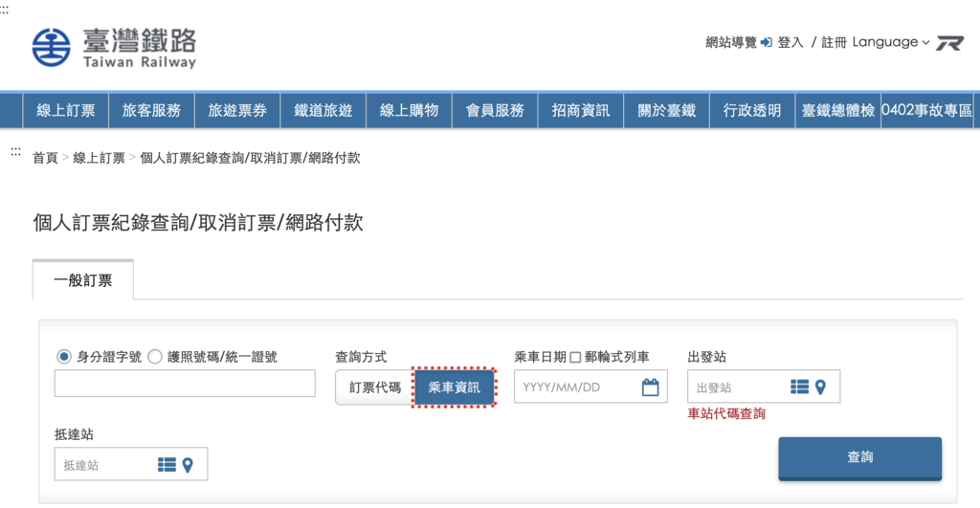Open station list icon in 抵達站 field
Screen dimensions: 980x508
coord(167,465)
